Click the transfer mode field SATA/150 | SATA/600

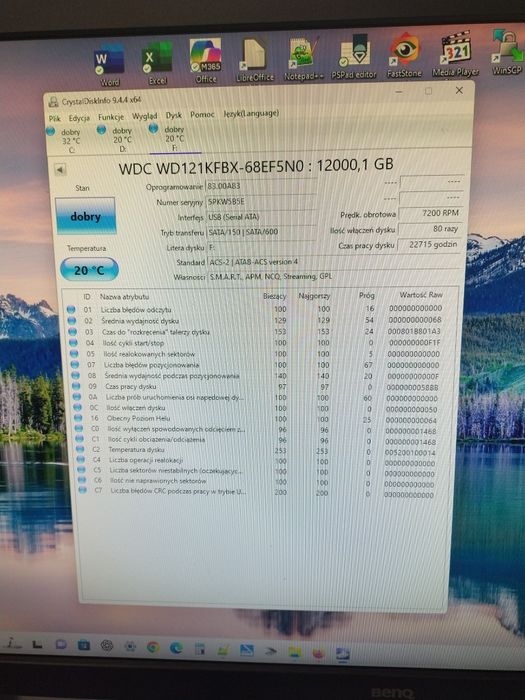(x=262, y=232)
